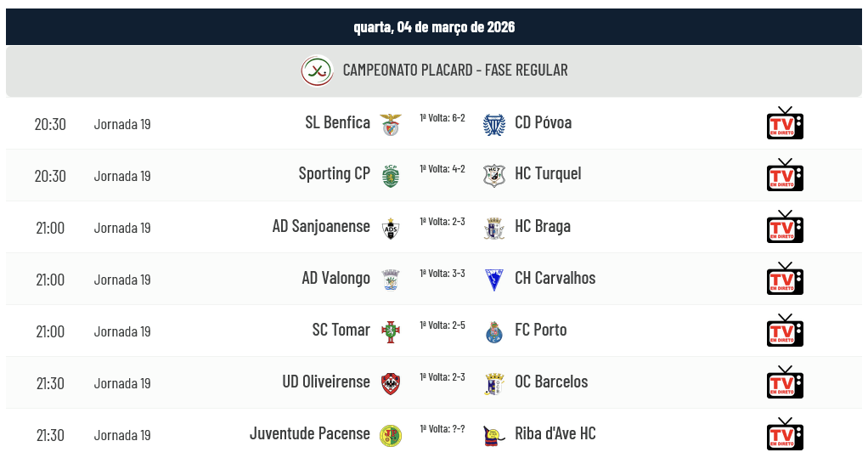Open live TV for Tomar vs Porto
This screenshot has height=458, width=868.
[785, 331]
